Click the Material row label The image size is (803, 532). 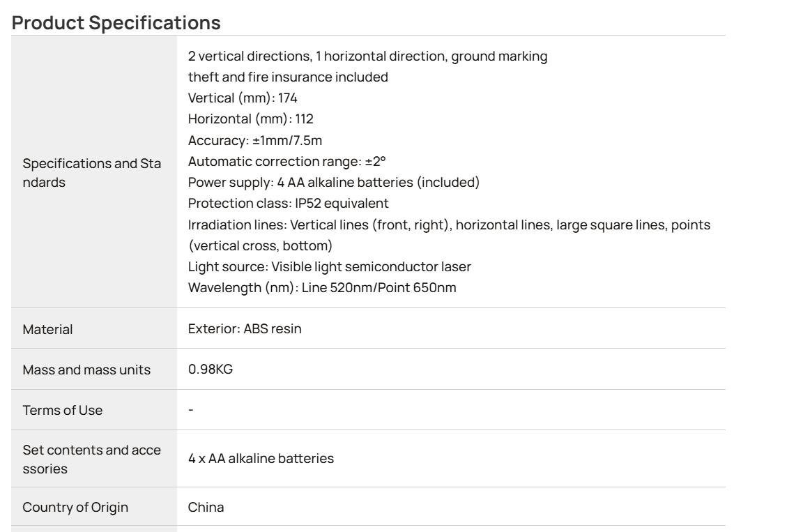pos(47,329)
